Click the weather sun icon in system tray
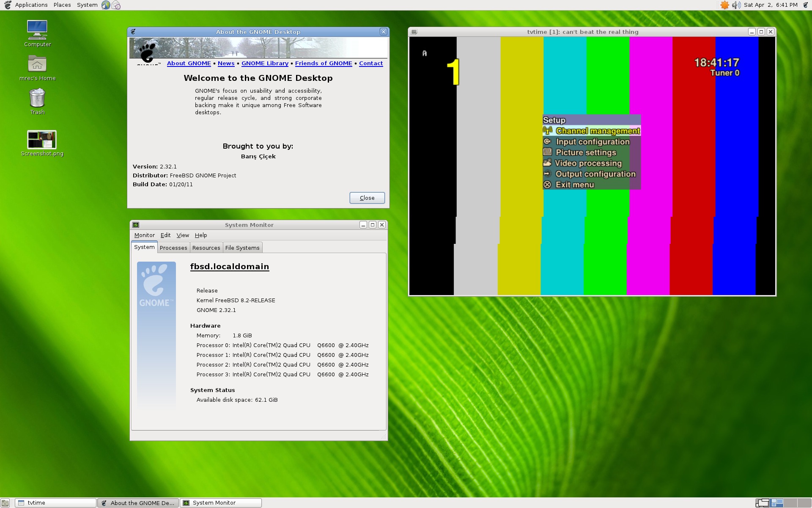The height and width of the screenshot is (508, 812). tap(725, 5)
